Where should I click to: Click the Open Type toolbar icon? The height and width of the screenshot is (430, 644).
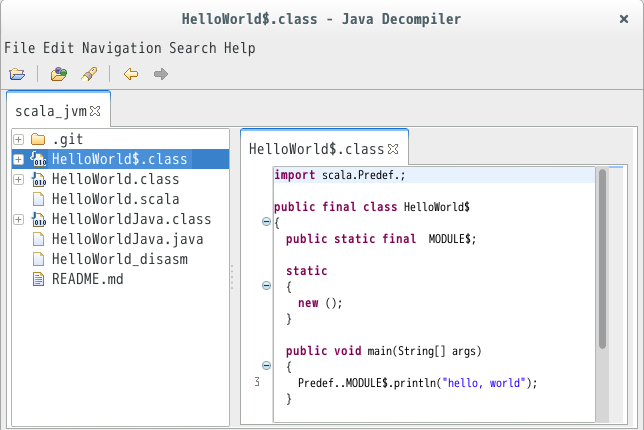point(59,74)
